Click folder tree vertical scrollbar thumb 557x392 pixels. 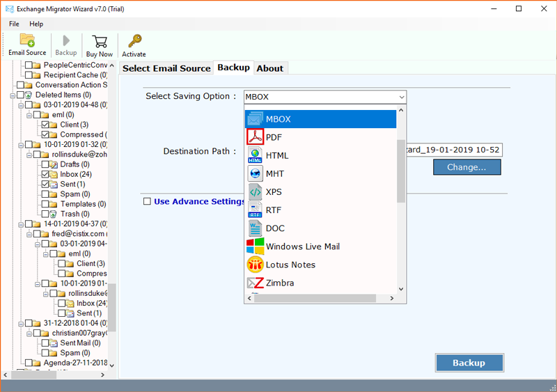[x=112, y=308]
